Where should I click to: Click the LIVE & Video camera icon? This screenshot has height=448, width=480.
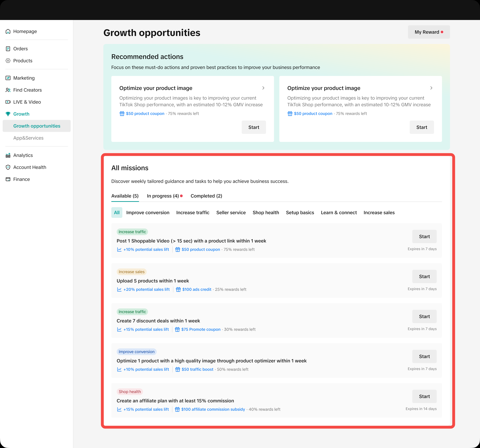point(8,102)
